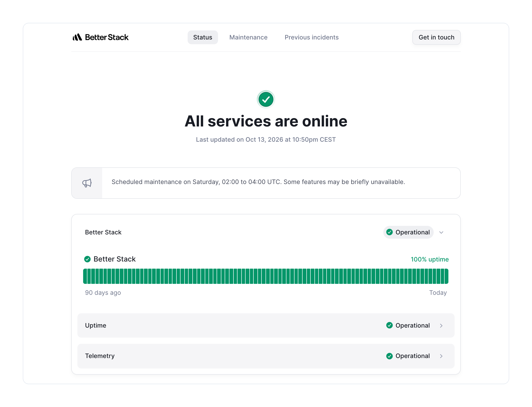This screenshot has height=407, width=532.
Task: Click the "Today" label under chart
Action: (x=438, y=293)
